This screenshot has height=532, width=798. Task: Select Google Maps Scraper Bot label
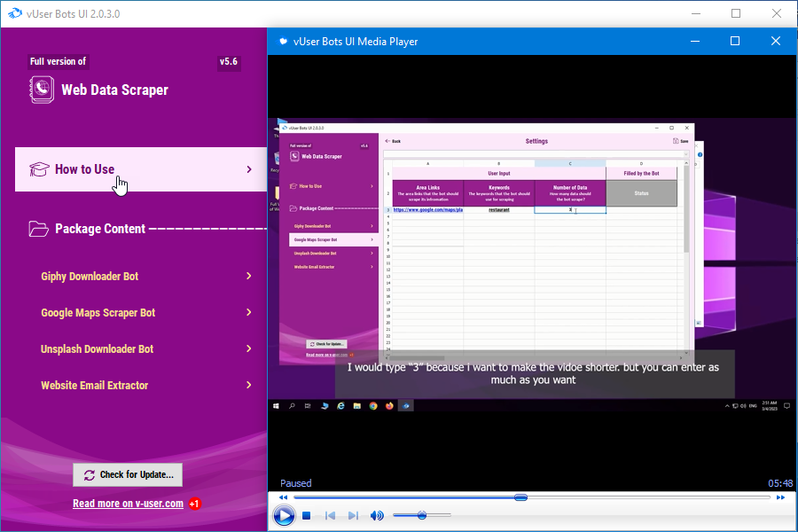(98, 313)
